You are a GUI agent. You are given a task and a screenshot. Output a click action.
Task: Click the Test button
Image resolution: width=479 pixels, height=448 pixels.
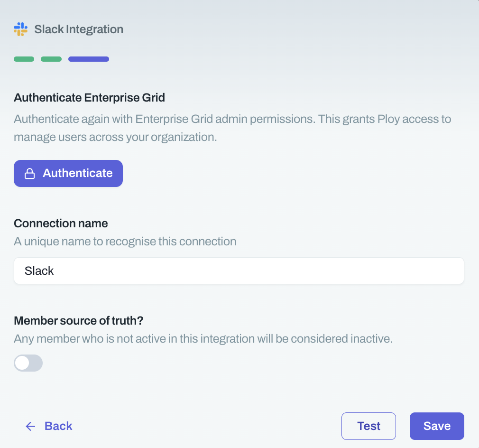click(x=368, y=426)
